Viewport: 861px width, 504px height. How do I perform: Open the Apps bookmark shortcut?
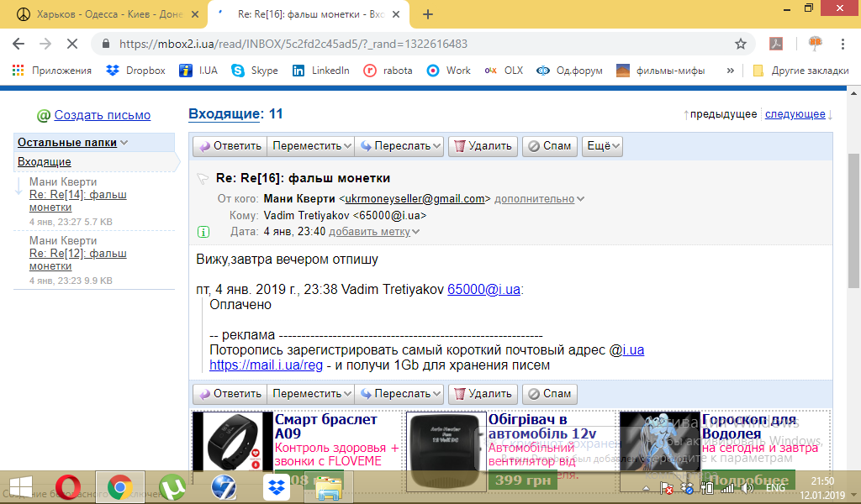coord(51,71)
